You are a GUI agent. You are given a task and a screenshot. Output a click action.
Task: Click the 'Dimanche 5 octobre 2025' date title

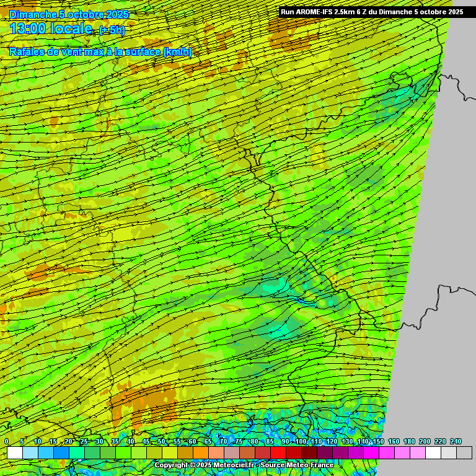tap(69, 14)
